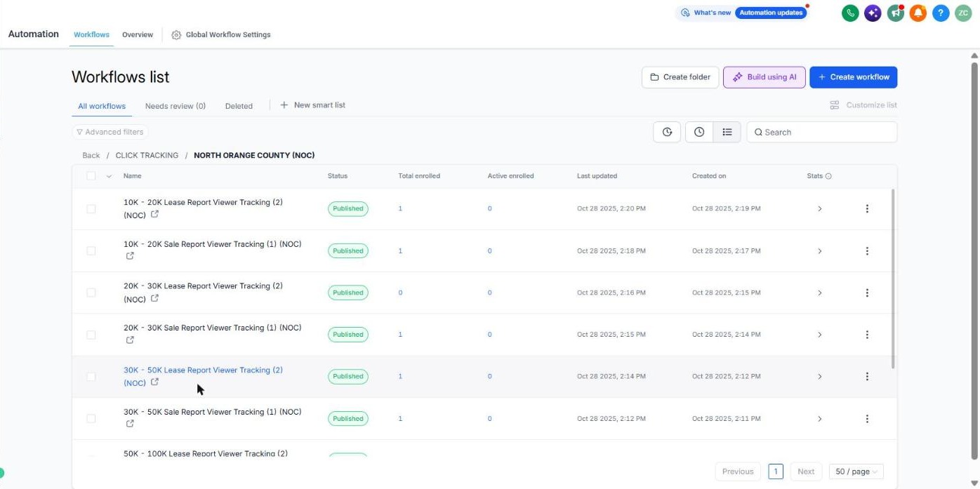Click the Customize list icon
The width and height of the screenshot is (980, 489).
(835, 105)
